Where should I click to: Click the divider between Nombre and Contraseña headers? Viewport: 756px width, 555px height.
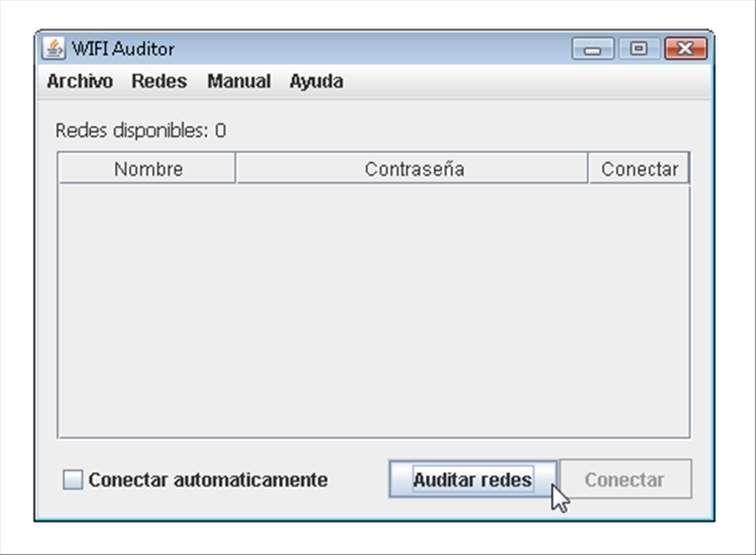click(x=236, y=168)
